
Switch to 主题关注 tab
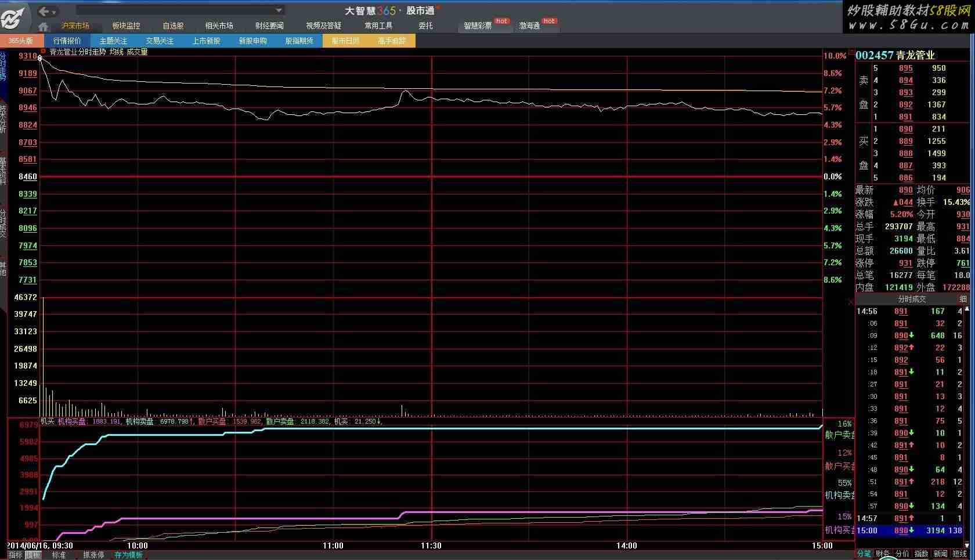113,41
